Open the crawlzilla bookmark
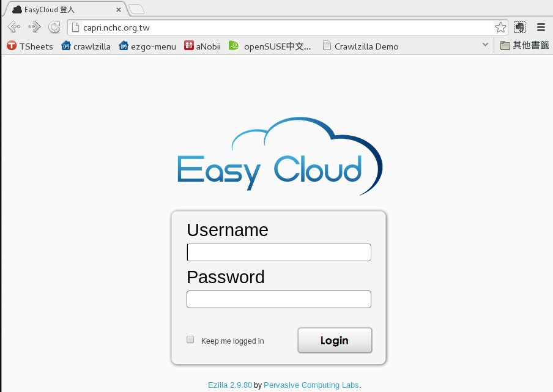The width and height of the screenshot is (553, 392). tap(86, 46)
